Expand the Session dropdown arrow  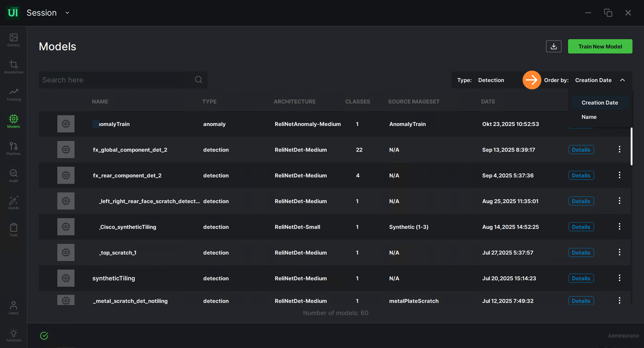click(x=67, y=13)
